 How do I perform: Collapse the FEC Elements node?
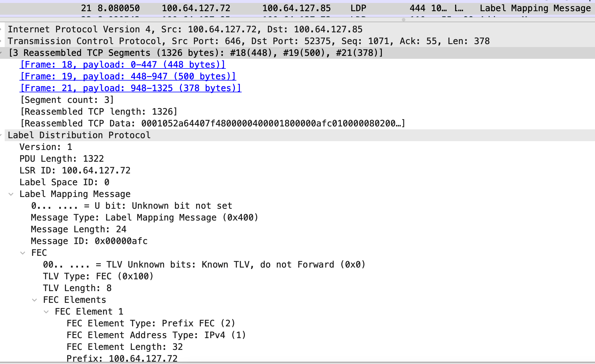coord(34,300)
